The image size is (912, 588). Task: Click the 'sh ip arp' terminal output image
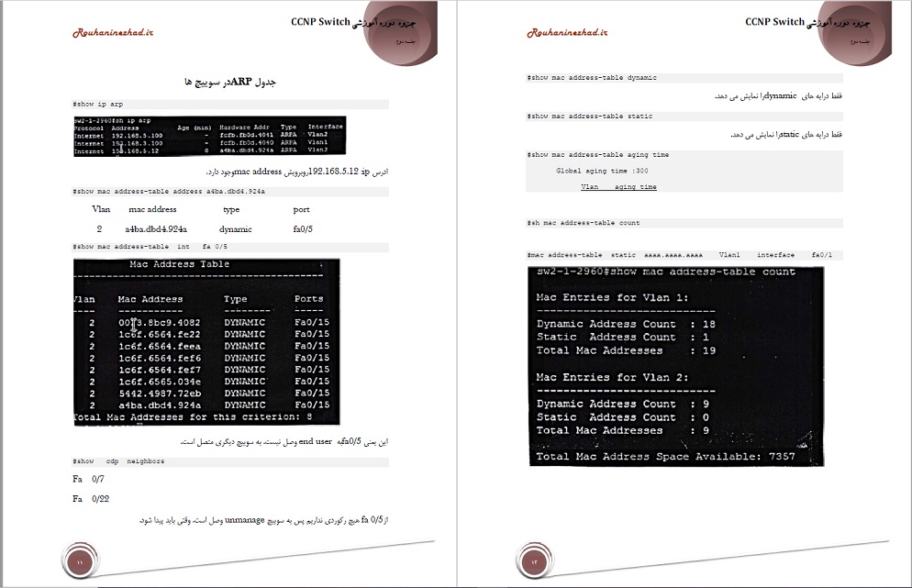209,136
